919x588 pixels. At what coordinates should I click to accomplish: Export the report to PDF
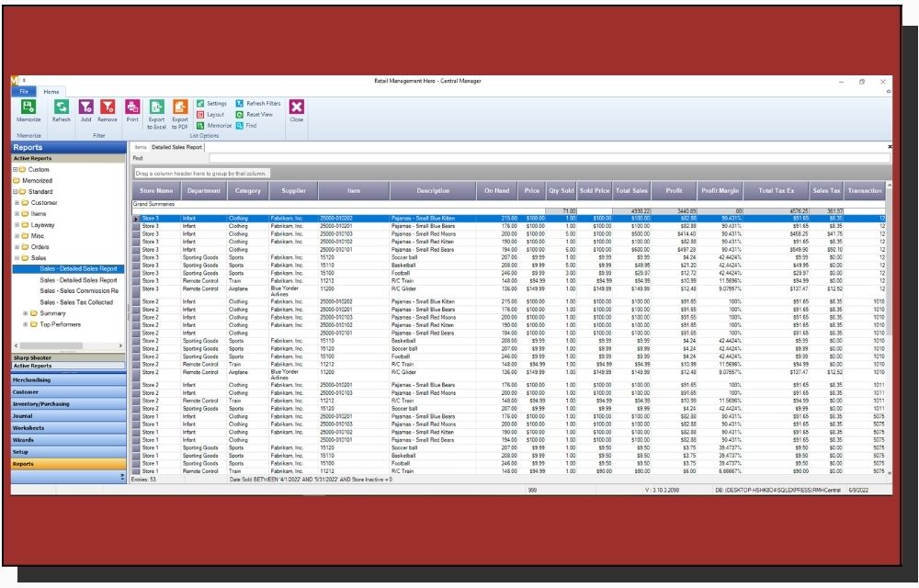pyautogui.click(x=180, y=114)
